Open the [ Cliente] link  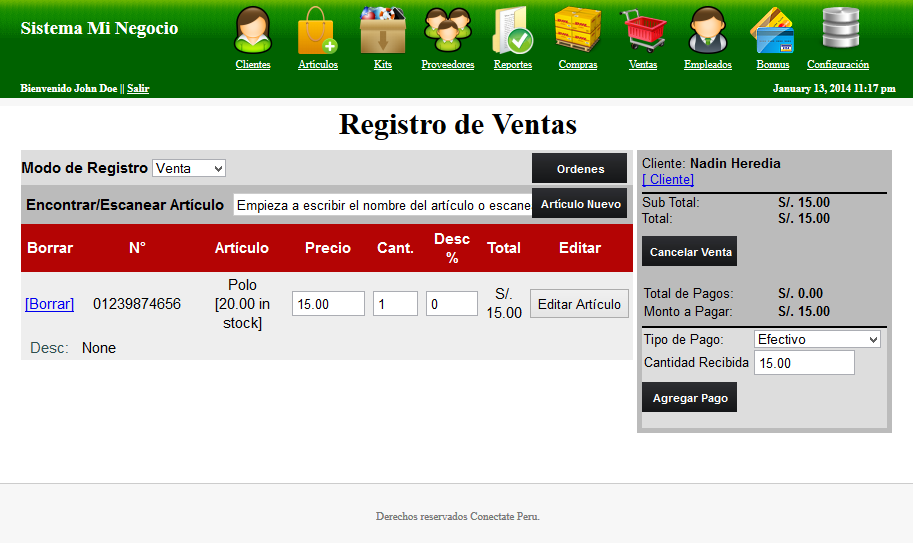(x=668, y=179)
